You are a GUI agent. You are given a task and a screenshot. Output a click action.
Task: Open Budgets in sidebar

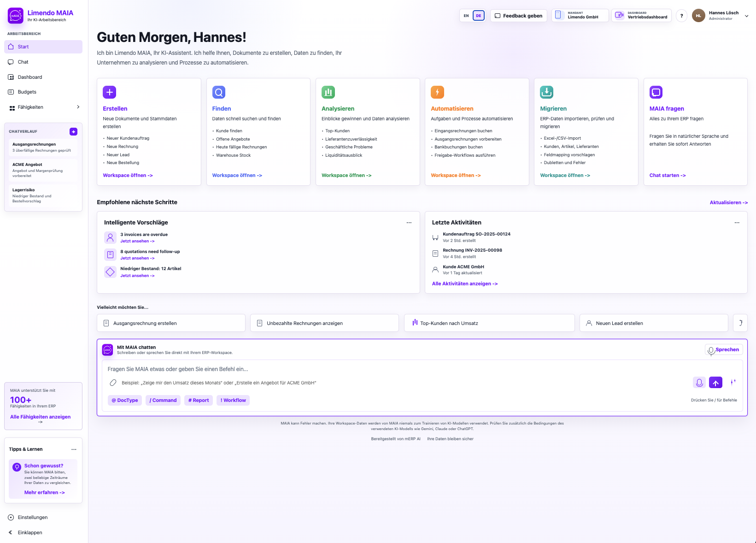tap(43, 92)
